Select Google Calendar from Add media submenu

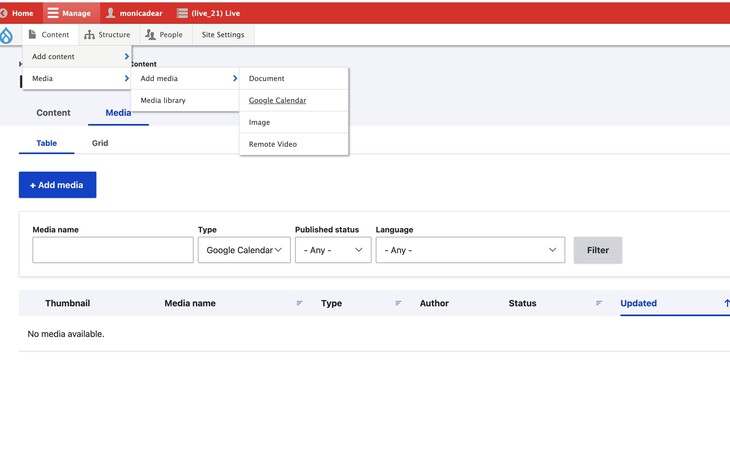(277, 100)
